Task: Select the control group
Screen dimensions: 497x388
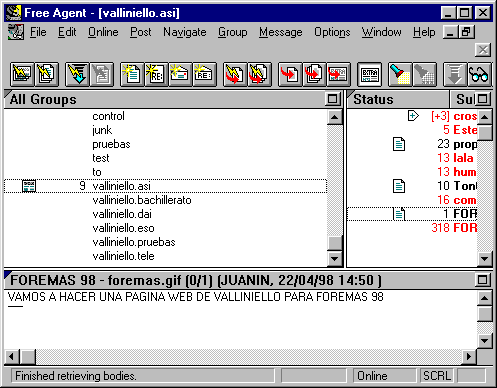Action: tap(108, 116)
